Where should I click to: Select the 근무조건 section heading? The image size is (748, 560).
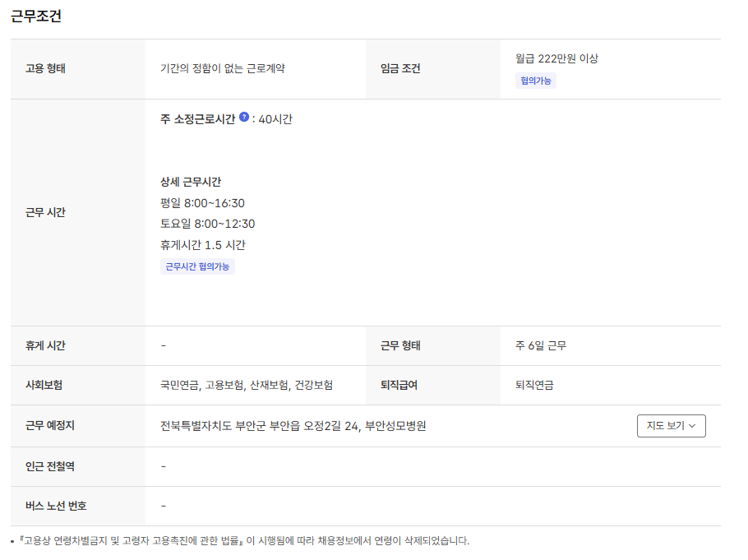[x=36, y=16]
